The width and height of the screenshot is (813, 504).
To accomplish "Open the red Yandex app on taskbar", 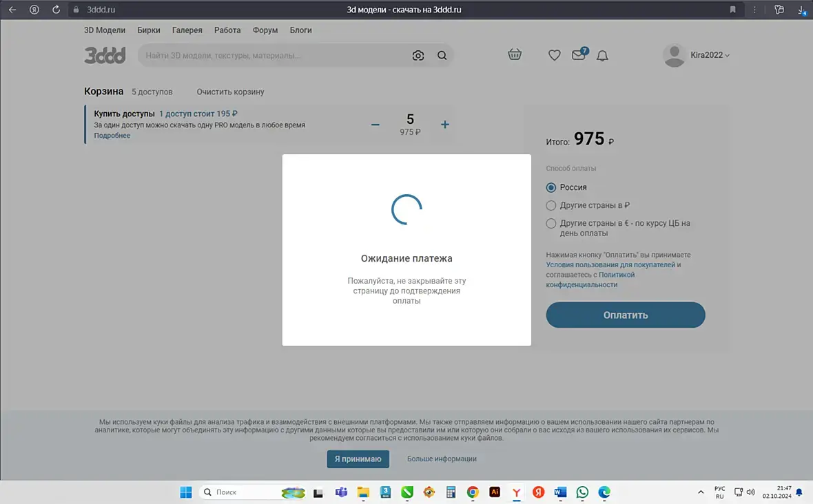I will click(538, 492).
